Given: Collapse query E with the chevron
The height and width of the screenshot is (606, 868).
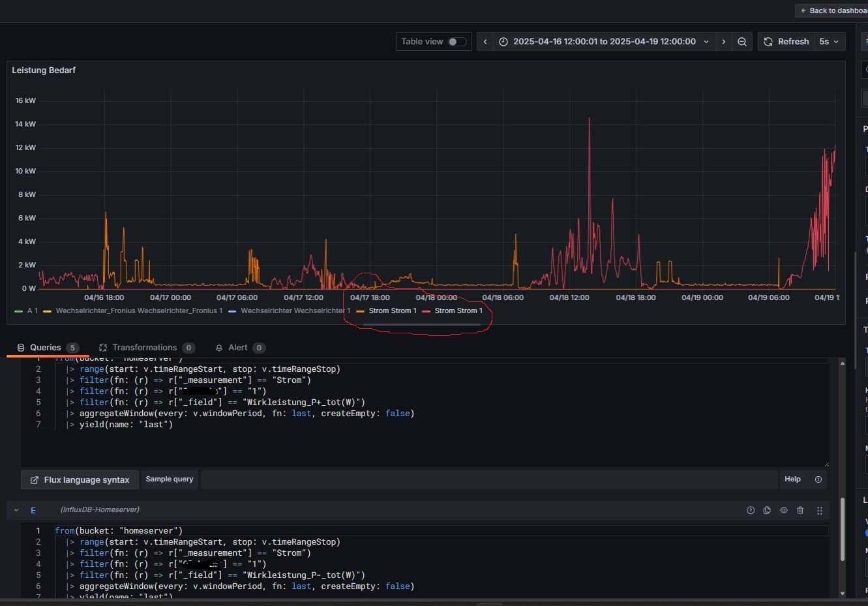Looking at the screenshot, I should click(16, 510).
